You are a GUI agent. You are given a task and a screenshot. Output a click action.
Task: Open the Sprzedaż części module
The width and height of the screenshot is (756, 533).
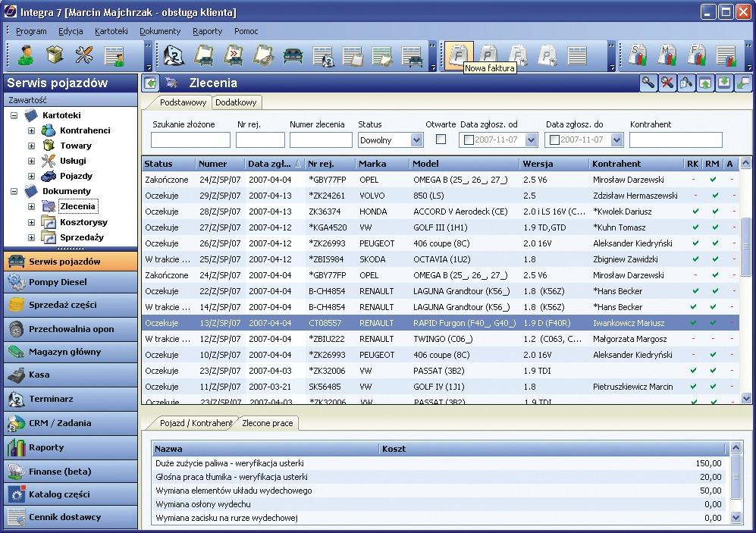pos(71,305)
